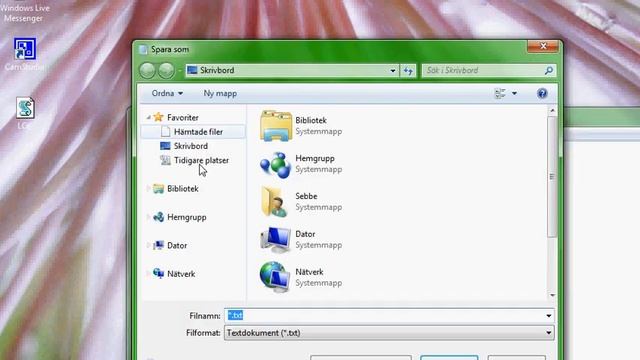
Task: Select Bibliotek in the navigation pane
Action: (182, 189)
